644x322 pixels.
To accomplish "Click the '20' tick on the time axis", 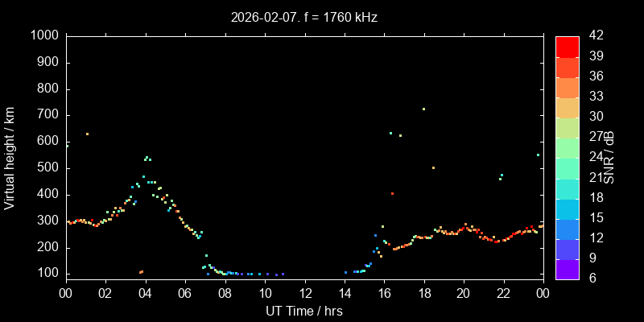I will point(464,293).
